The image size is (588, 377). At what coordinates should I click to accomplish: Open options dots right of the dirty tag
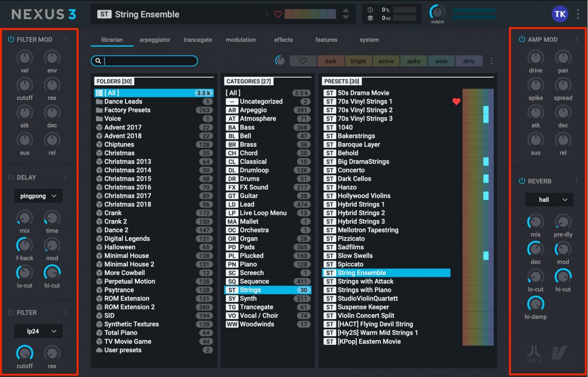492,61
